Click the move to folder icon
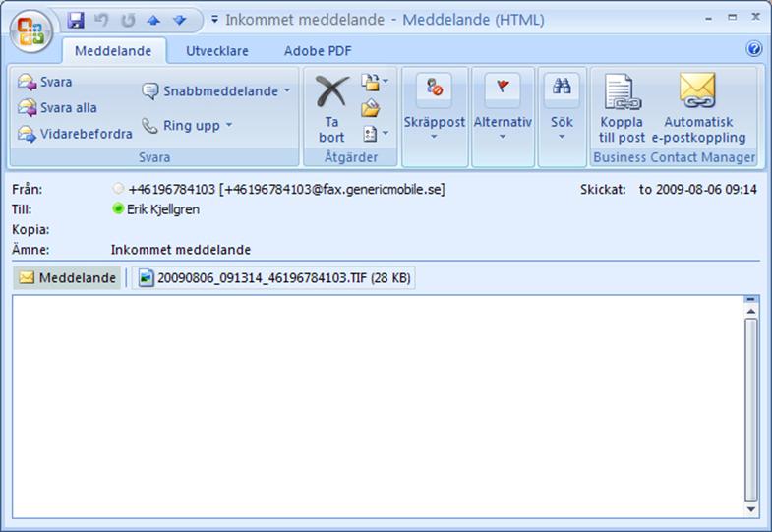 pos(370,82)
